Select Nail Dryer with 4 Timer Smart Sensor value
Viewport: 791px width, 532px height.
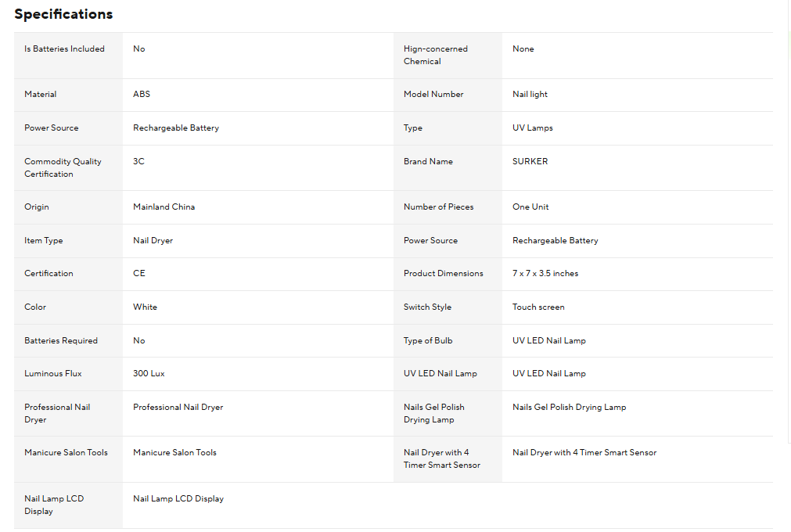pos(584,453)
